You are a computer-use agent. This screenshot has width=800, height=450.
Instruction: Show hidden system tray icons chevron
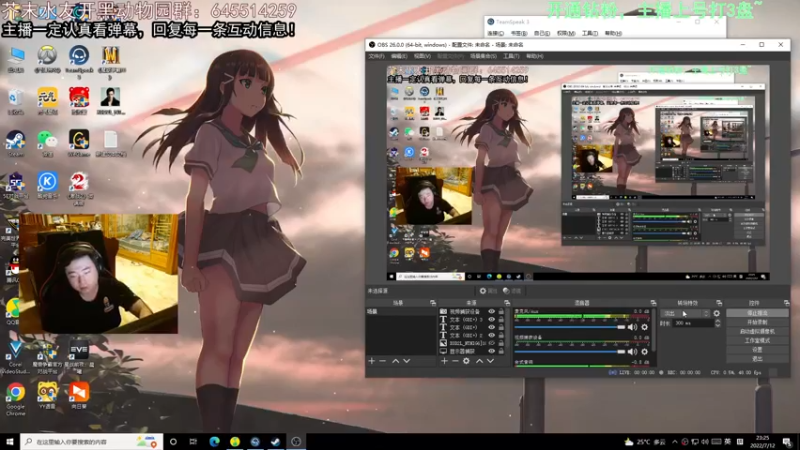point(674,442)
